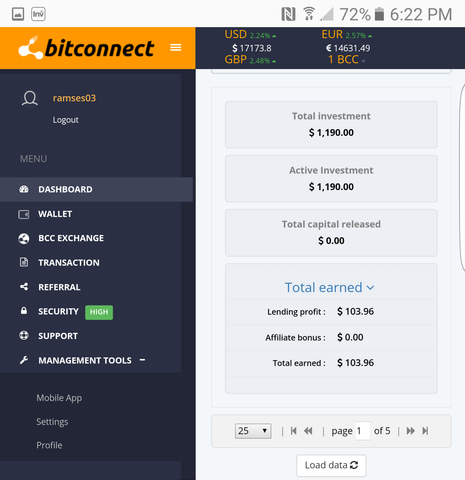Click the Support lifebuoy icon
465x480 pixels.
pos(24,335)
